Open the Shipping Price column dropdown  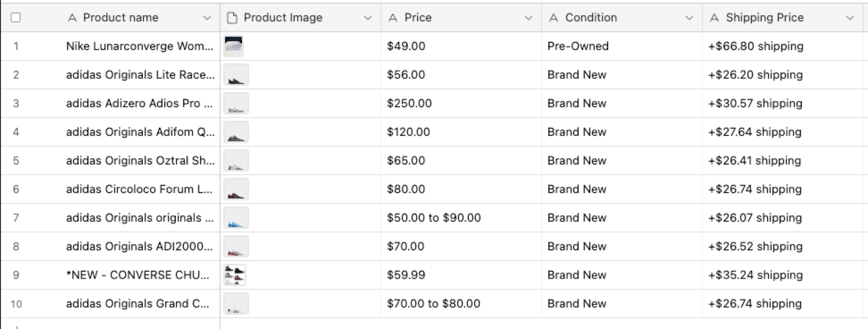coord(850,18)
